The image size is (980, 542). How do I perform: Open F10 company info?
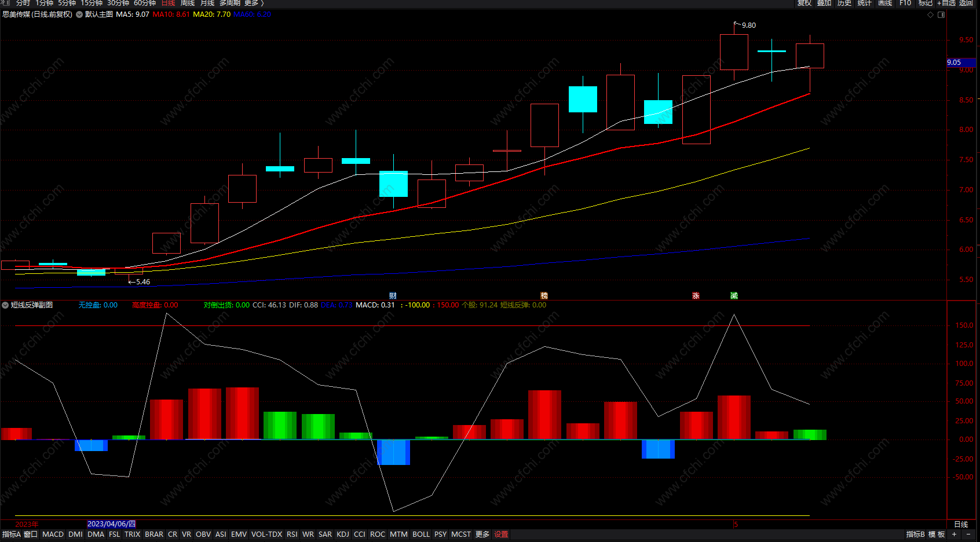point(905,3)
